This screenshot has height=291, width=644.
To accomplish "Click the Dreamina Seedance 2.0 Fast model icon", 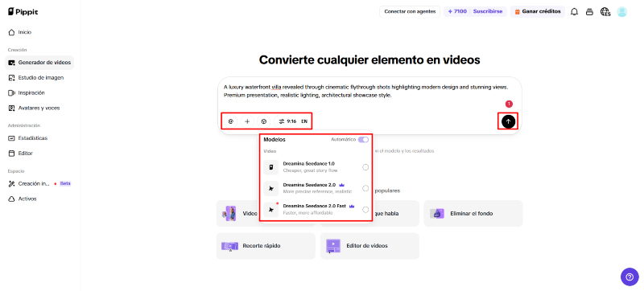I will (271, 210).
